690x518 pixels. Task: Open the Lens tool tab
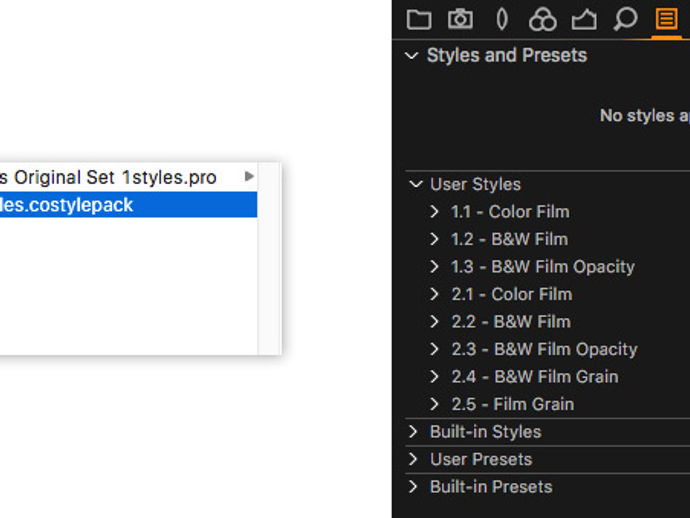coord(502,19)
